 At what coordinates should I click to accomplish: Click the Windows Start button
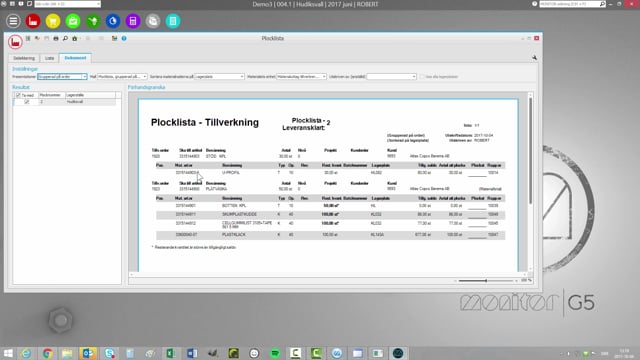tap(8, 353)
